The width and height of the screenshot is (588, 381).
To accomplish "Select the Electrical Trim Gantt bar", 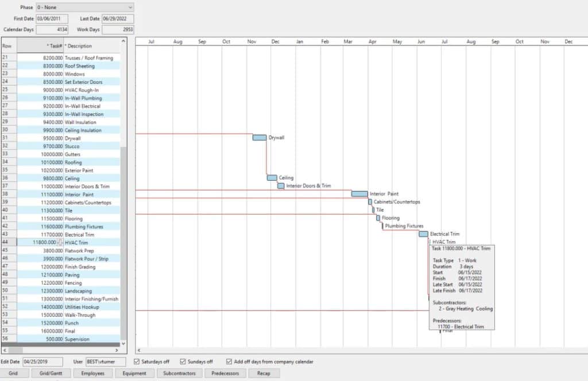I will tap(423, 234).
